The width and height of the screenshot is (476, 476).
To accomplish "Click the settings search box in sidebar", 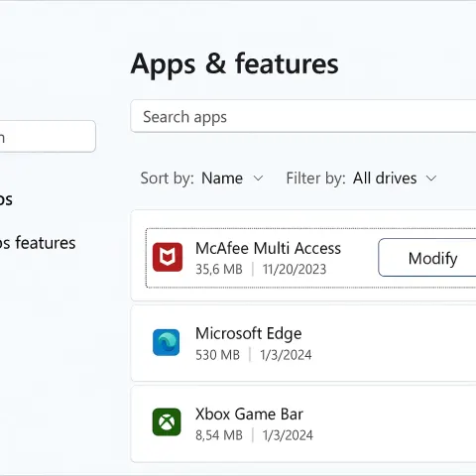I will coord(48,136).
